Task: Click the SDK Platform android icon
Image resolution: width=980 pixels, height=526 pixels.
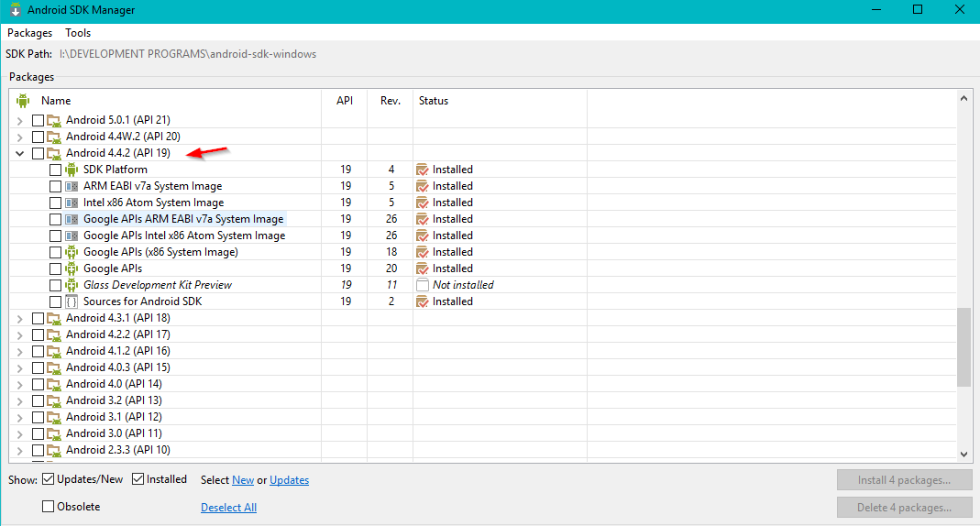Action: point(72,170)
